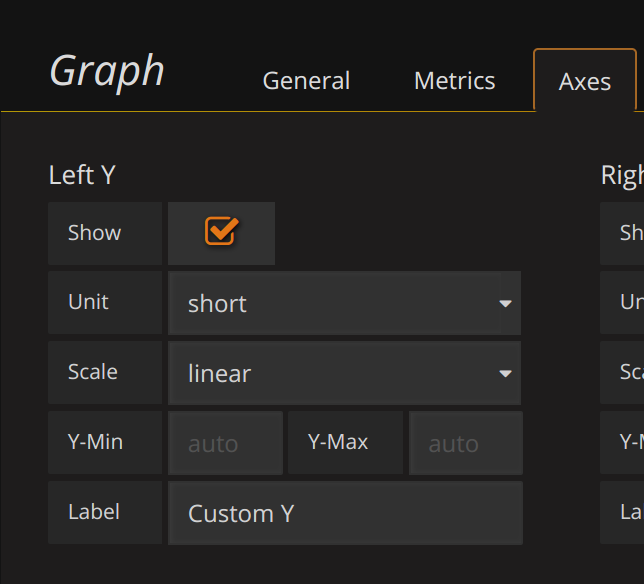Open the Scale dropdown showing linear
The image size is (644, 584).
click(x=344, y=373)
